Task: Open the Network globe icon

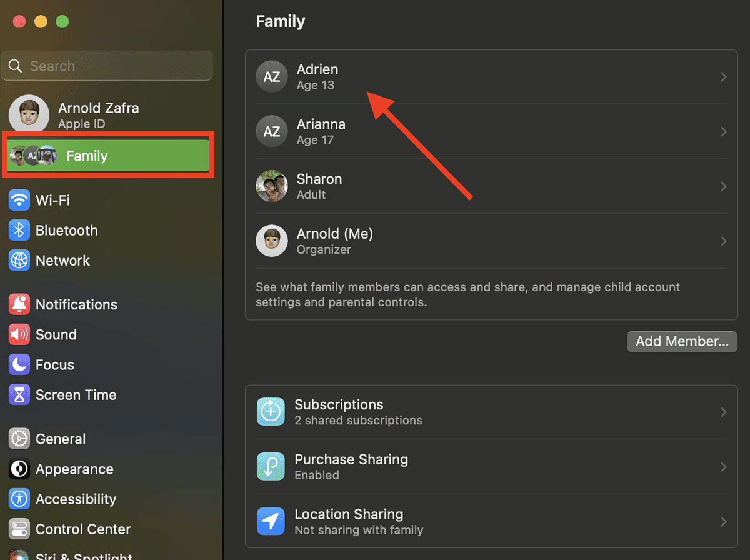Action: point(19,261)
